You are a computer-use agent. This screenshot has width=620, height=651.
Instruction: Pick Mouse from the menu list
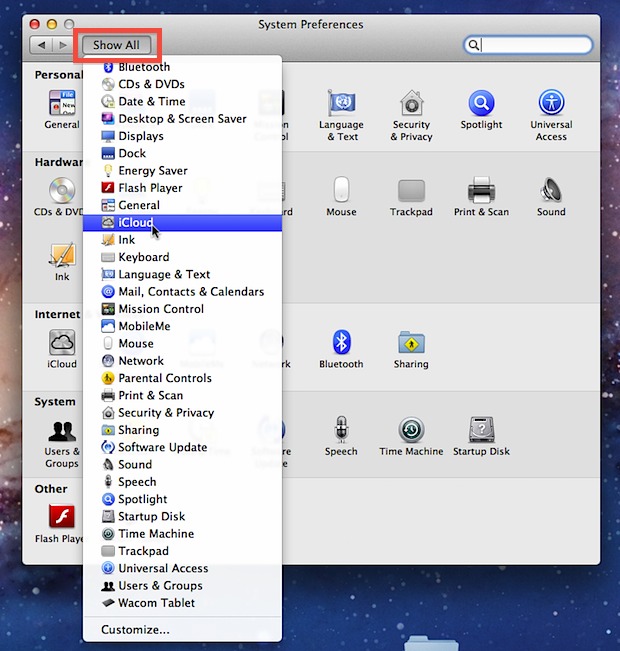pos(183,344)
